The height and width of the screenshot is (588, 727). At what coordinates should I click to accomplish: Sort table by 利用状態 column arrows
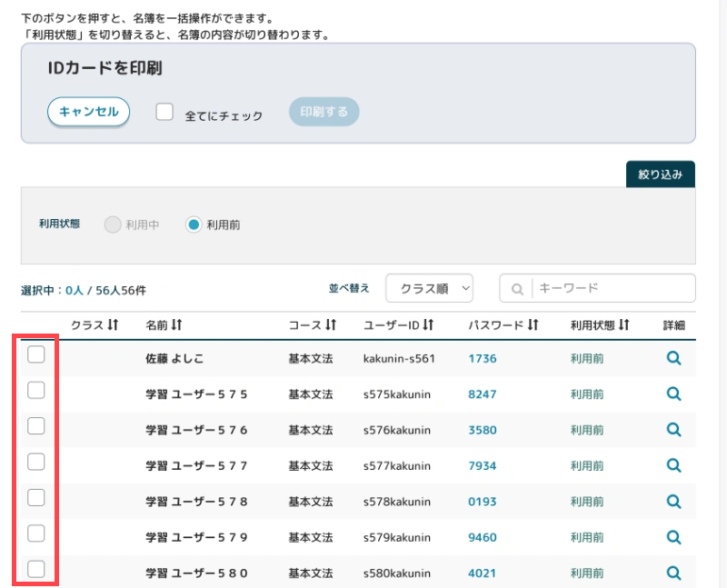click(x=624, y=324)
